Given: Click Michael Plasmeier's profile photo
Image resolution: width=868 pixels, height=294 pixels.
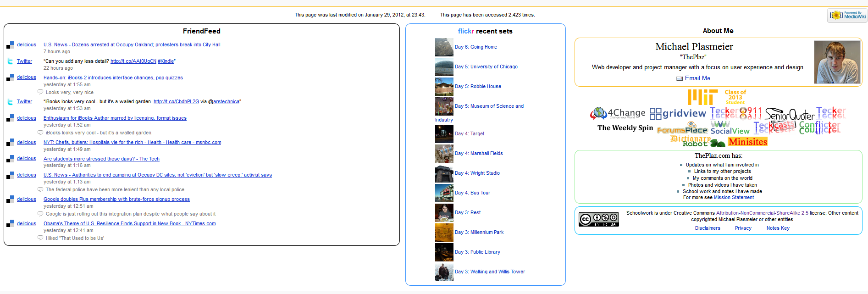Looking at the screenshot, I should tap(837, 62).
